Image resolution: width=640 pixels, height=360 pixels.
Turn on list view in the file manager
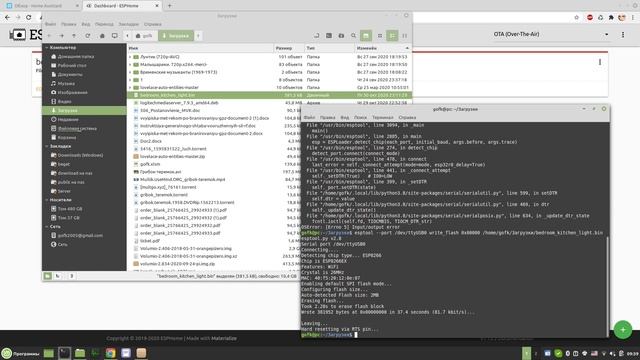point(392,36)
